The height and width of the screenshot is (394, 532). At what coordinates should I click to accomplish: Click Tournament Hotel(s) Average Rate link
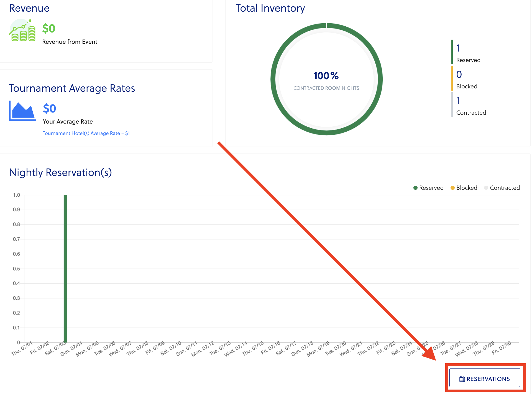pyautogui.click(x=86, y=133)
